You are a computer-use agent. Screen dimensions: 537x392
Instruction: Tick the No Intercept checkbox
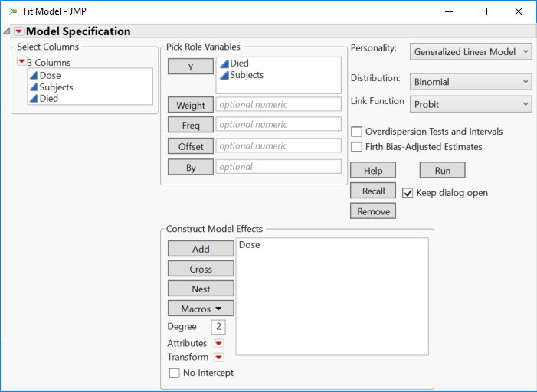pos(174,373)
